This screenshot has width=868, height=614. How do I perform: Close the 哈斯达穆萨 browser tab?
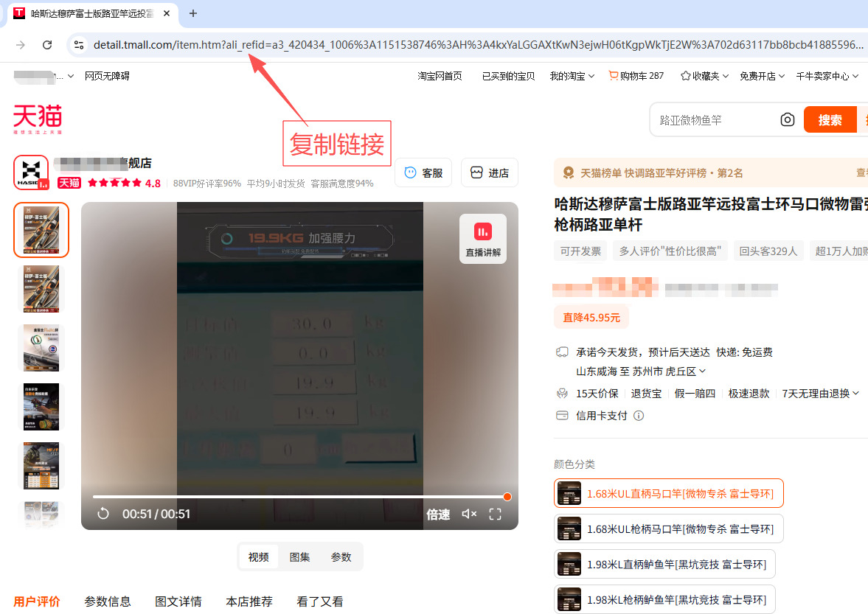click(167, 13)
